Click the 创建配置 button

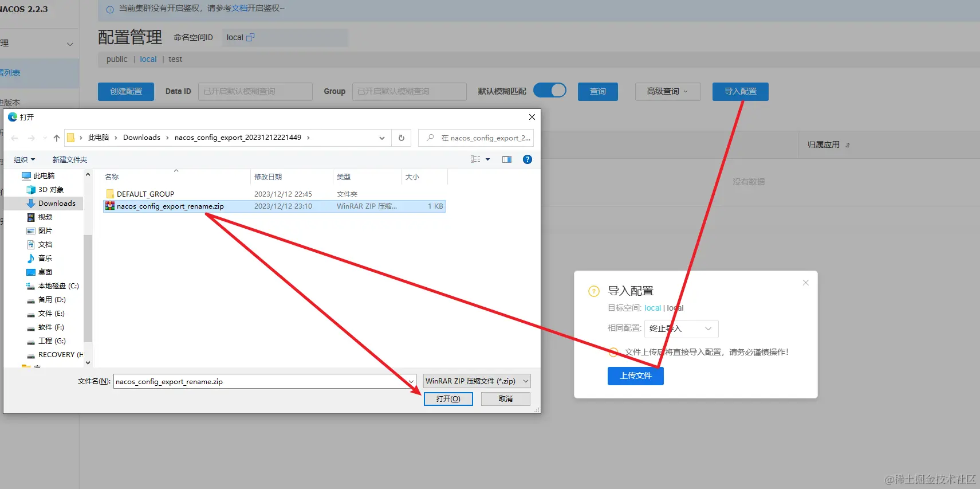click(126, 92)
